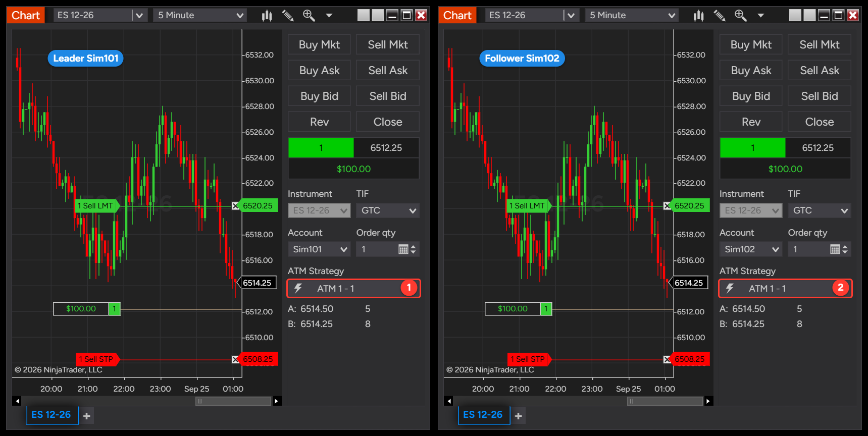
Task: Select ES 12-26 tab in Follower chart
Action: point(484,415)
